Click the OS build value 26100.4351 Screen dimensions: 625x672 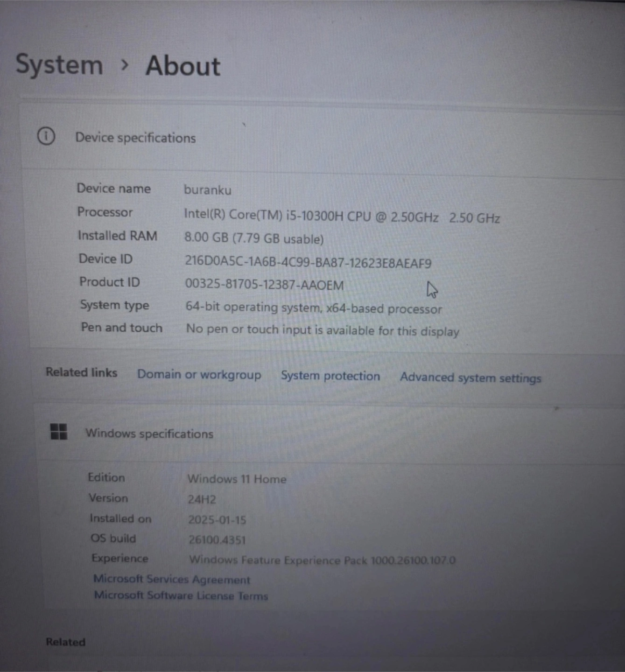(217, 540)
